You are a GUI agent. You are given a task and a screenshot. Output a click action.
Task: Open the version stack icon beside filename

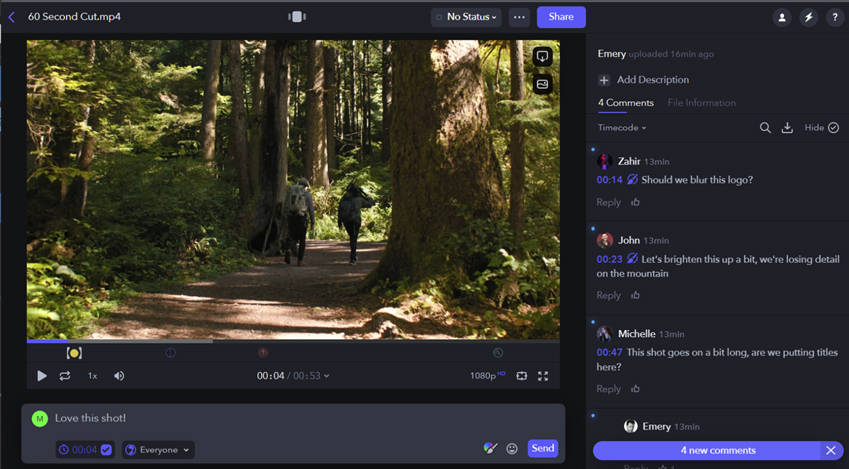297,17
